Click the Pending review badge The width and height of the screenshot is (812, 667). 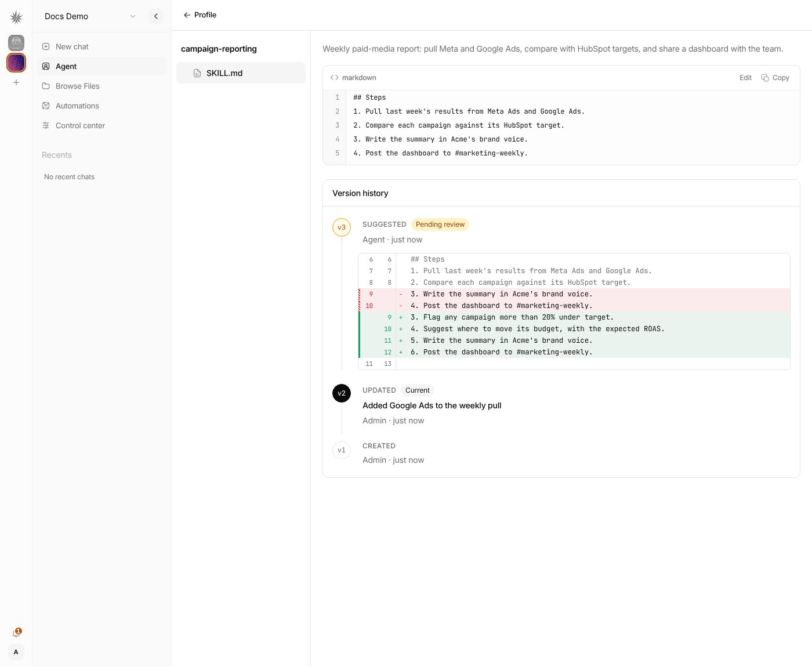coord(440,224)
